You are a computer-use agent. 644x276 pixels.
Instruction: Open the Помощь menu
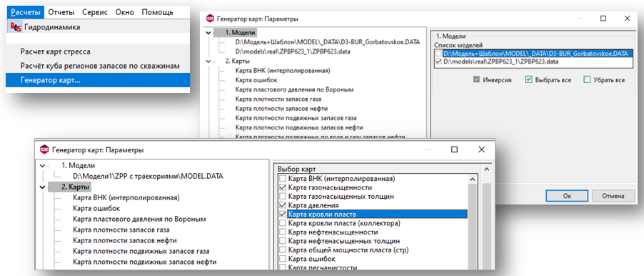click(x=157, y=12)
